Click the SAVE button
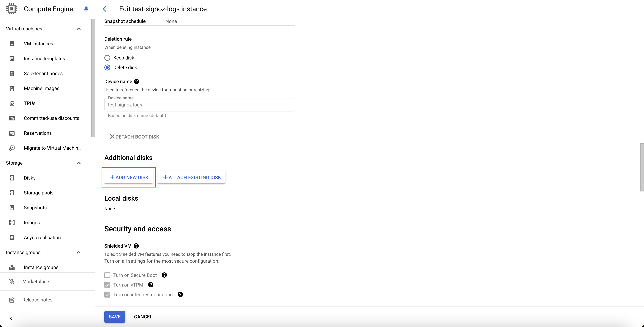This screenshot has width=644, height=327. tap(115, 317)
